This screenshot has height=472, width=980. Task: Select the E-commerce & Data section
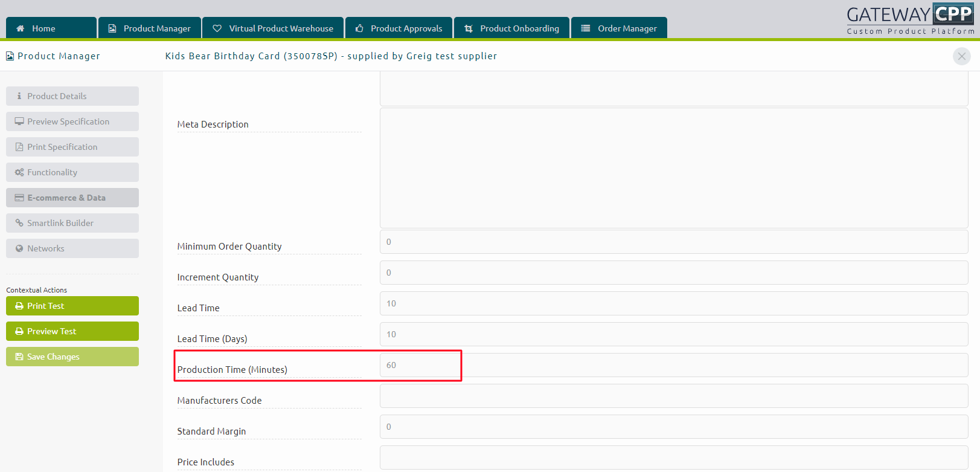[72, 198]
